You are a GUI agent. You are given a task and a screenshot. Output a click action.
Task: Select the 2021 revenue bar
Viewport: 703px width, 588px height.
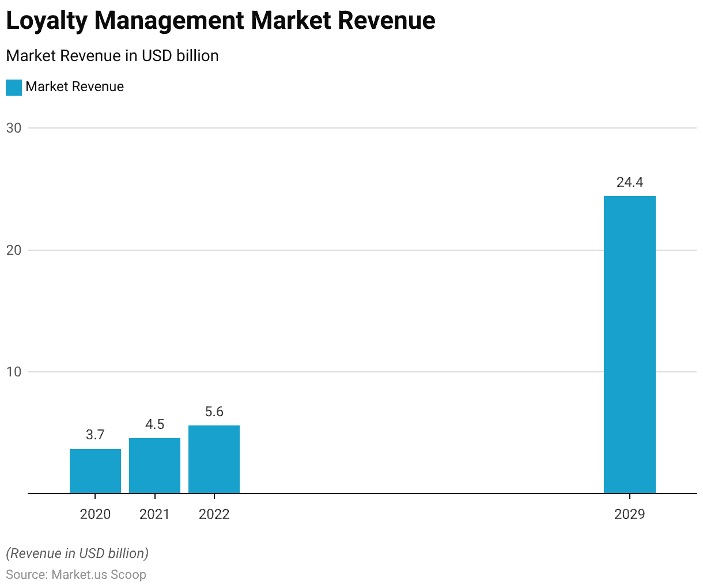click(x=154, y=466)
